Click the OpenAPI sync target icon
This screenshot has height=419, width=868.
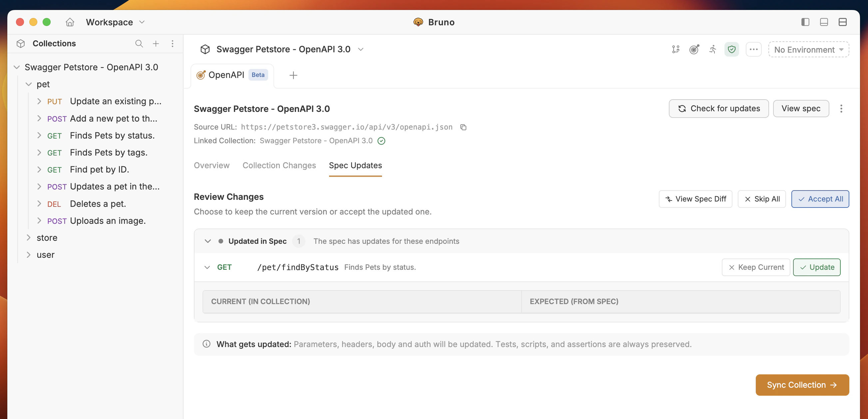[694, 50]
